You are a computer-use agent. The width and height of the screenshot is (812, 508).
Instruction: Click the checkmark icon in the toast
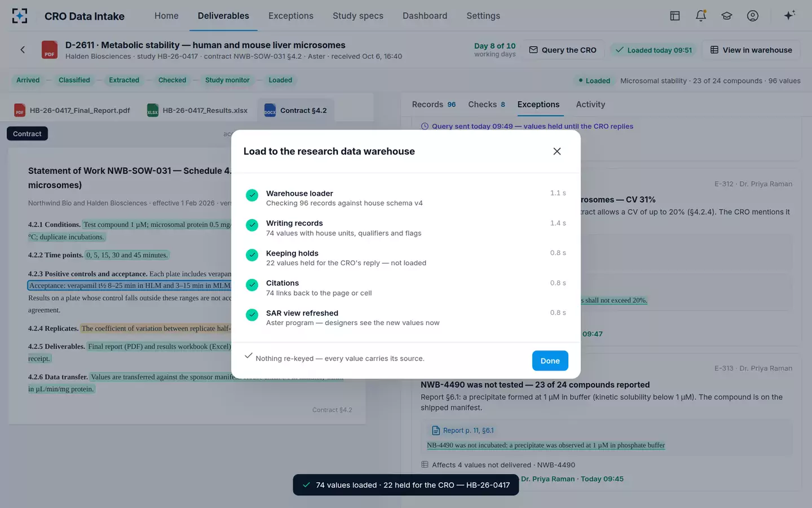tap(306, 485)
